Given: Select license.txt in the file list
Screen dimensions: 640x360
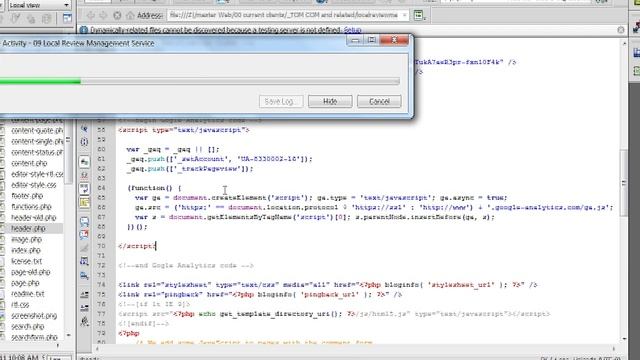Looking at the screenshot, I should point(27,261).
